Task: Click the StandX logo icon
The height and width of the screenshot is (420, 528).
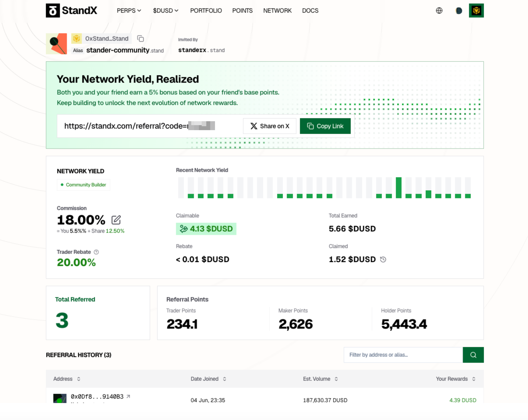Action: point(53,10)
